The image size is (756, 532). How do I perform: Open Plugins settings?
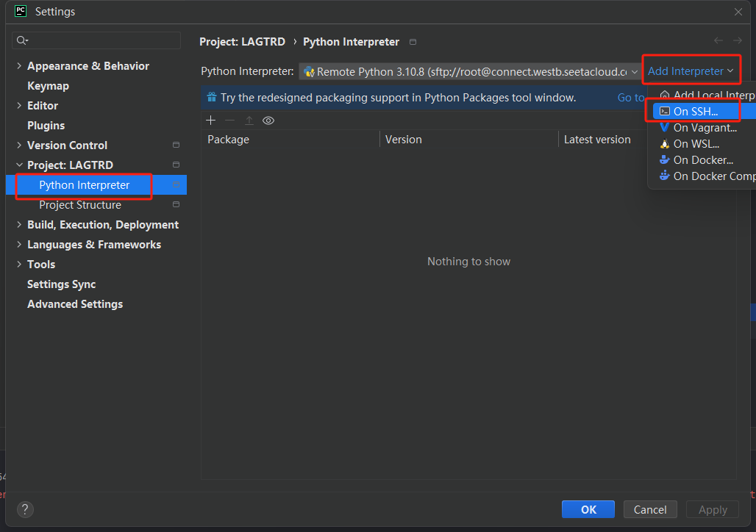pyautogui.click(x=46, y=126)
